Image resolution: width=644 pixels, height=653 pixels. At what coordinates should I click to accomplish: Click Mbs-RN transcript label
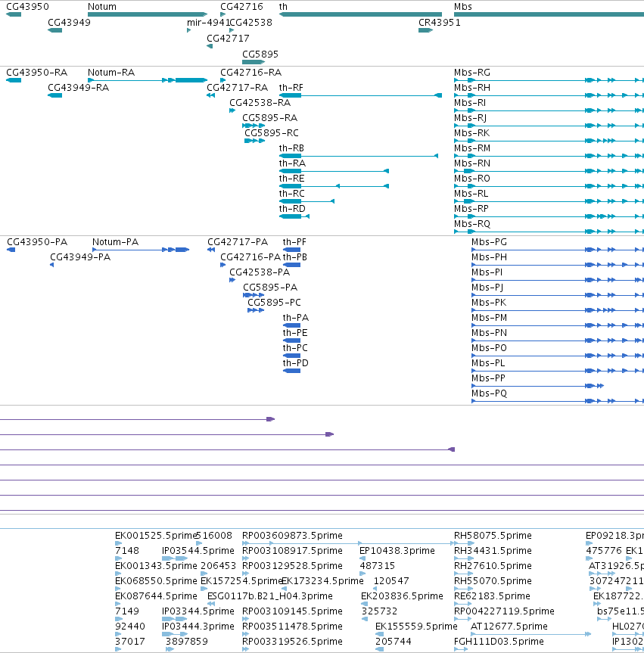coord(472,163)
